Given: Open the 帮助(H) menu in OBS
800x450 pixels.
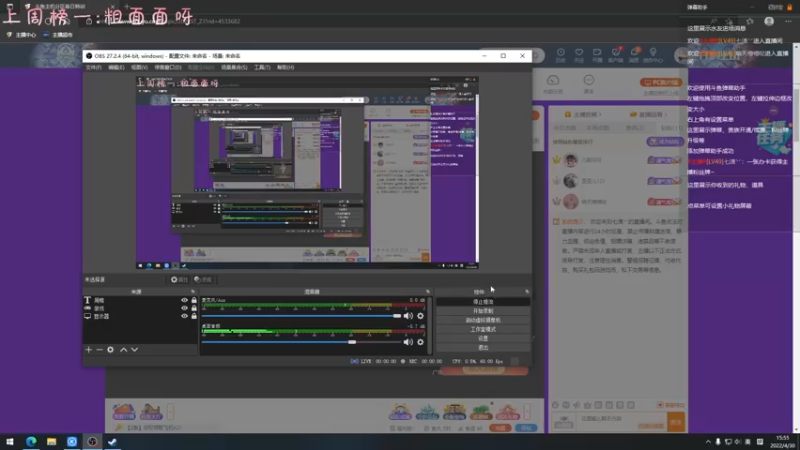Looking at the screenshot, I should click(286, 67).
